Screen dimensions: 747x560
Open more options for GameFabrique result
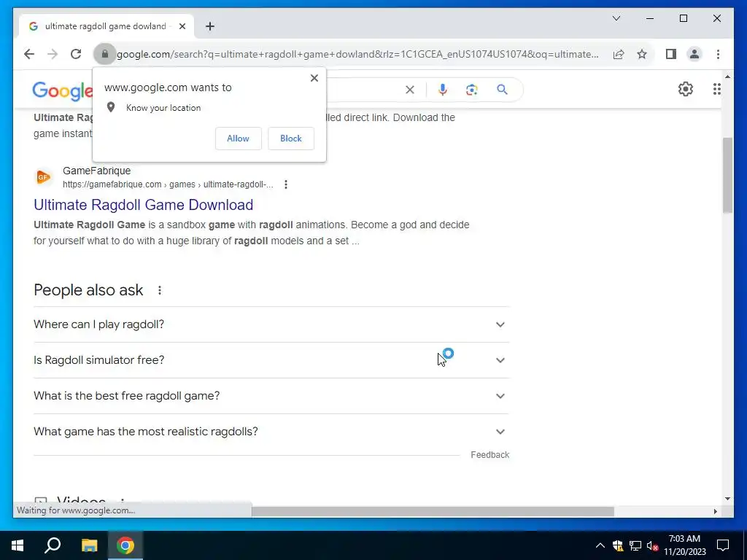click(286, 184)
